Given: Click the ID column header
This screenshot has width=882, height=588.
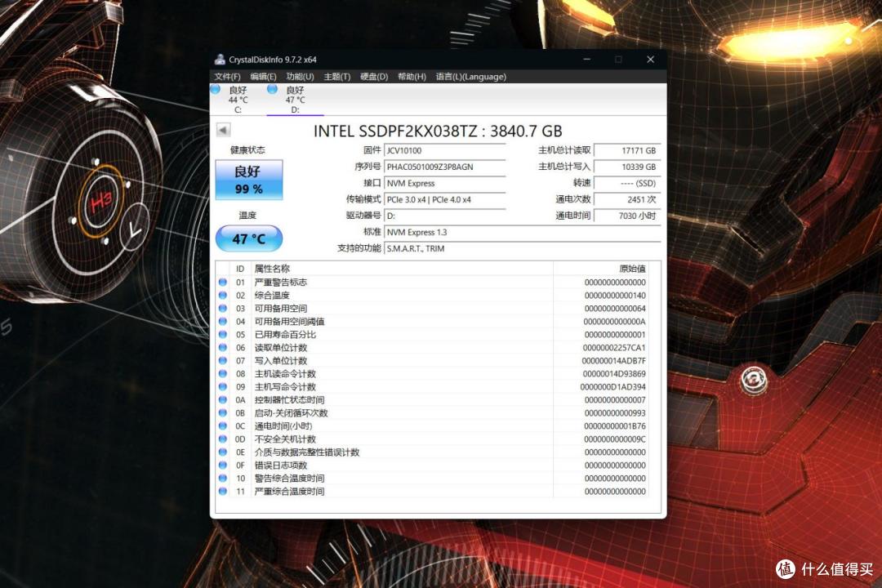Looking at the screenshot, I should pyautogui.click(x=240, y=269).
